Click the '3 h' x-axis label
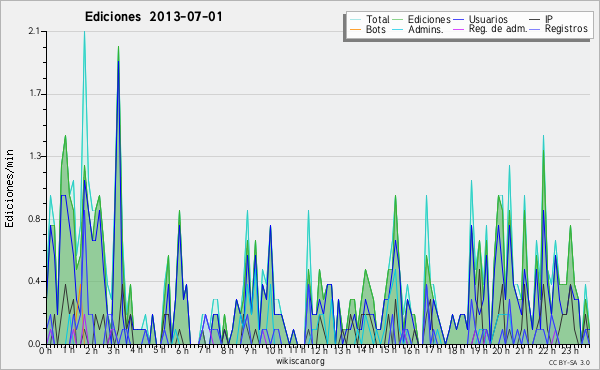The image size is (600, 370). [x=113, y=350]
